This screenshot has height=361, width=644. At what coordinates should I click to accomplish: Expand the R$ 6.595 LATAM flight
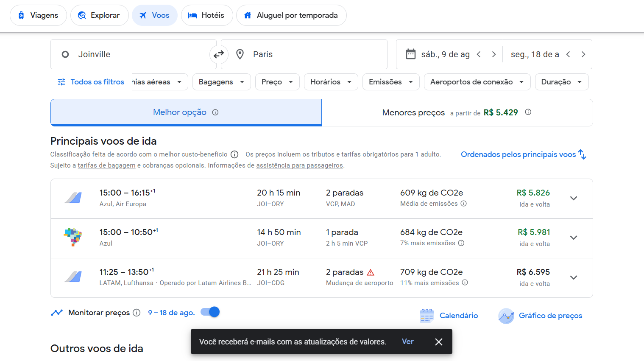coord(574,277)
